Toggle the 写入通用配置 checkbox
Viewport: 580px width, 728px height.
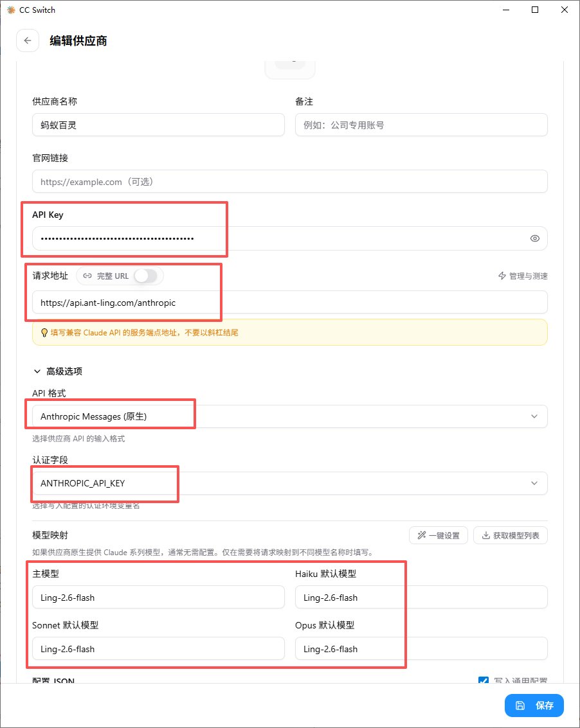484,680
